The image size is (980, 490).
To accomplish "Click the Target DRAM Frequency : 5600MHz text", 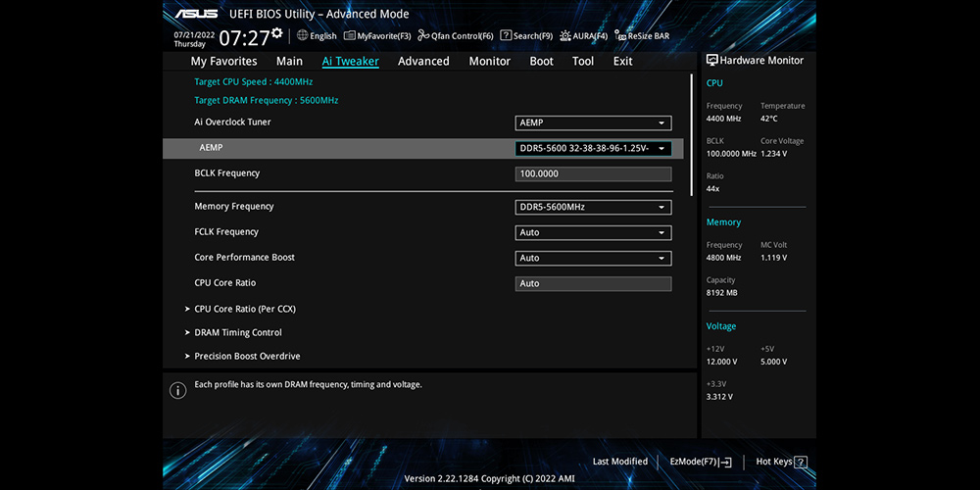I will pos(267,101).
